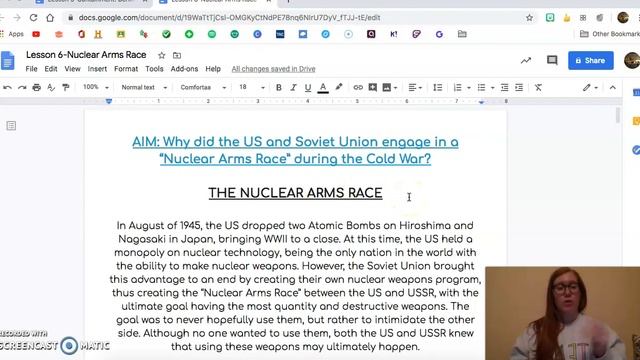Open the Normal text style dropdown

coord(144,87)
